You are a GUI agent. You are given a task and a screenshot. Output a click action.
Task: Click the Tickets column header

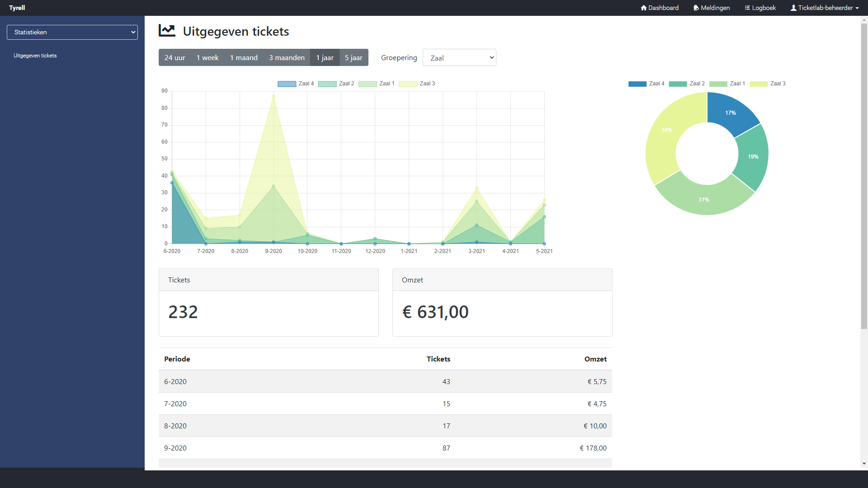coord(439,359)
